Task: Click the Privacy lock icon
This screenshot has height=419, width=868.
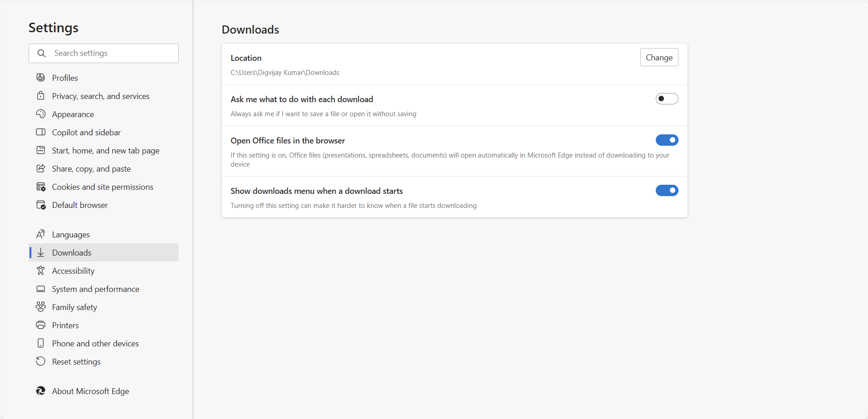Action: coord(41,96)
